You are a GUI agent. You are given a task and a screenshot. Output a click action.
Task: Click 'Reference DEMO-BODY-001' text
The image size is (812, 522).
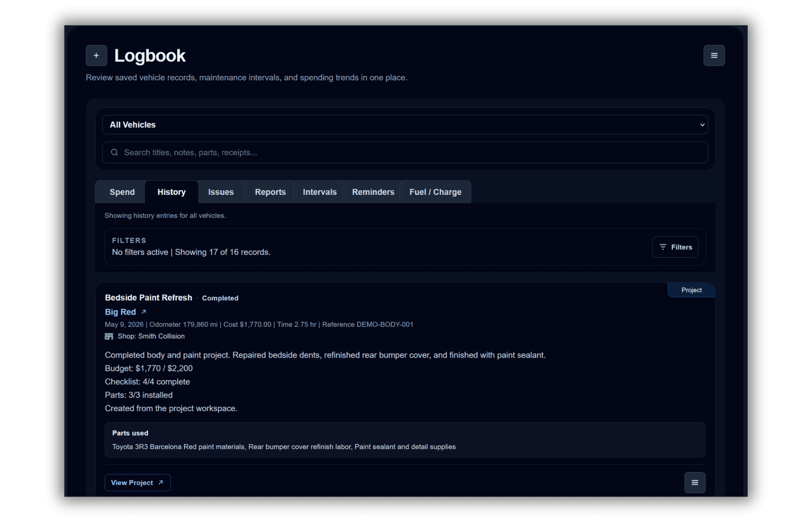click(x=368, y=324)
